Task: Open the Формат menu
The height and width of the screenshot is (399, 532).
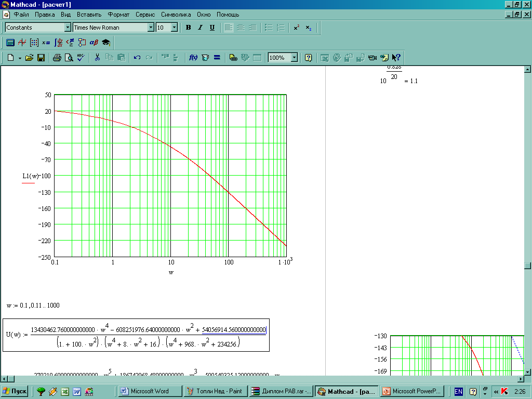Action: click(118, 15)
